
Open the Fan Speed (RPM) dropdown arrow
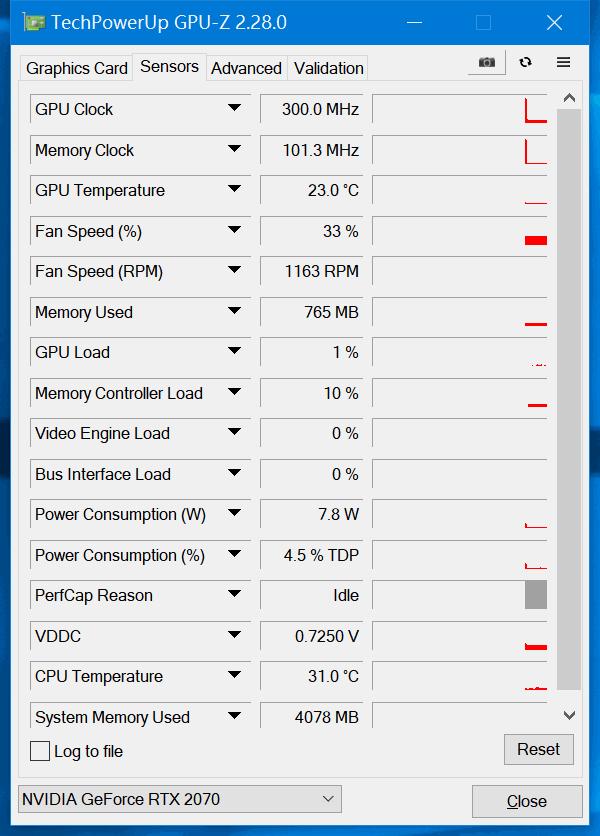click(x=234, y=270)
